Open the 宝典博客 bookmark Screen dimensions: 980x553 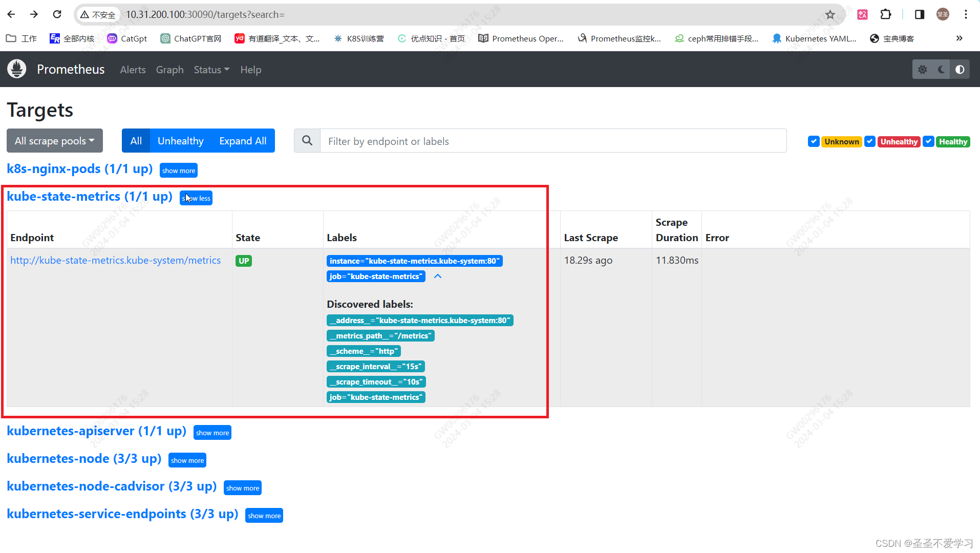point(892,38)
